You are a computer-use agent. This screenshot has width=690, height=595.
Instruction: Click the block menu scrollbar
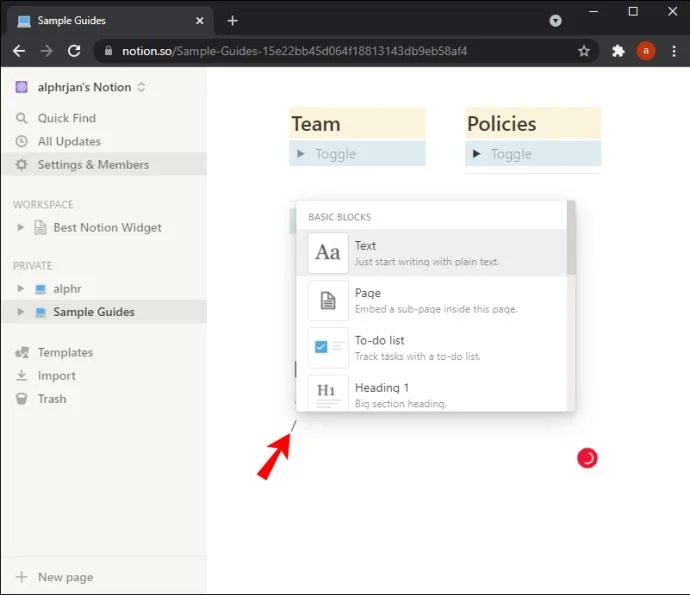coord(571,238)
